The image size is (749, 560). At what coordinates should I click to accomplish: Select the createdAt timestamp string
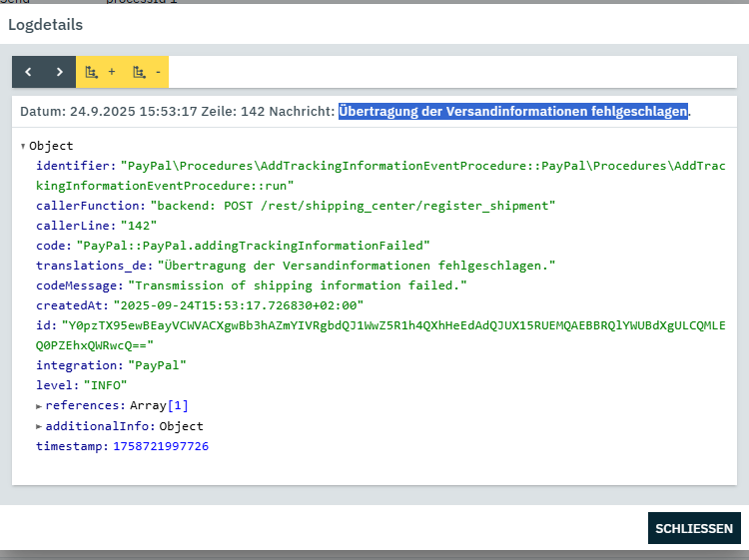point(238,305)
